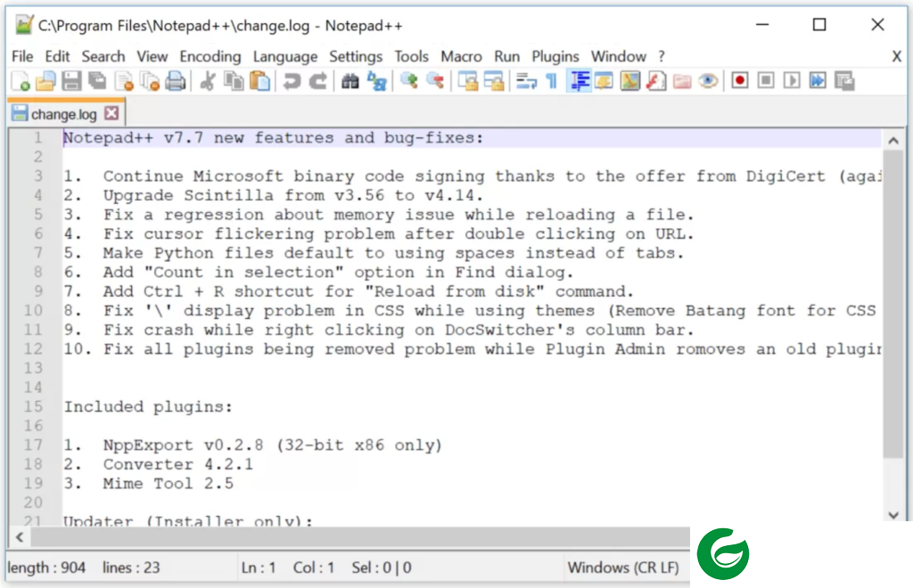Click the vertical scrollbar thumb
The width and height of the screenshot is (913, 588).
click(x=893, y=304)
